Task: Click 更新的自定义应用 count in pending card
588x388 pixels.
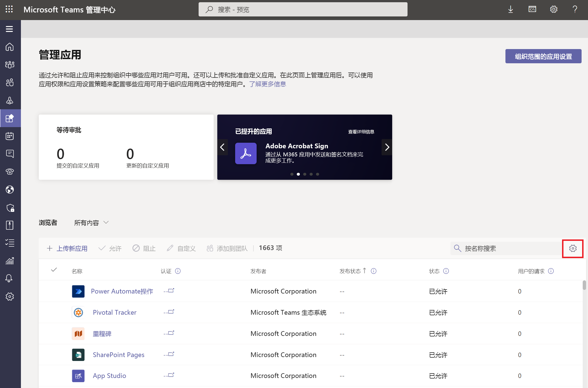Action: (x=130, y=154)
